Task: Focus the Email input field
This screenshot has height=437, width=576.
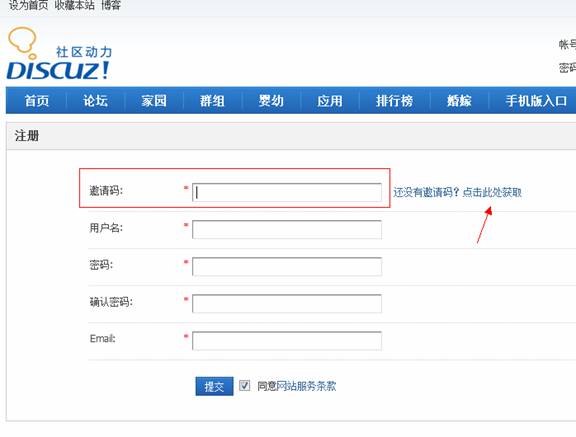Action: pyautogui.click(x=287, y=341)
